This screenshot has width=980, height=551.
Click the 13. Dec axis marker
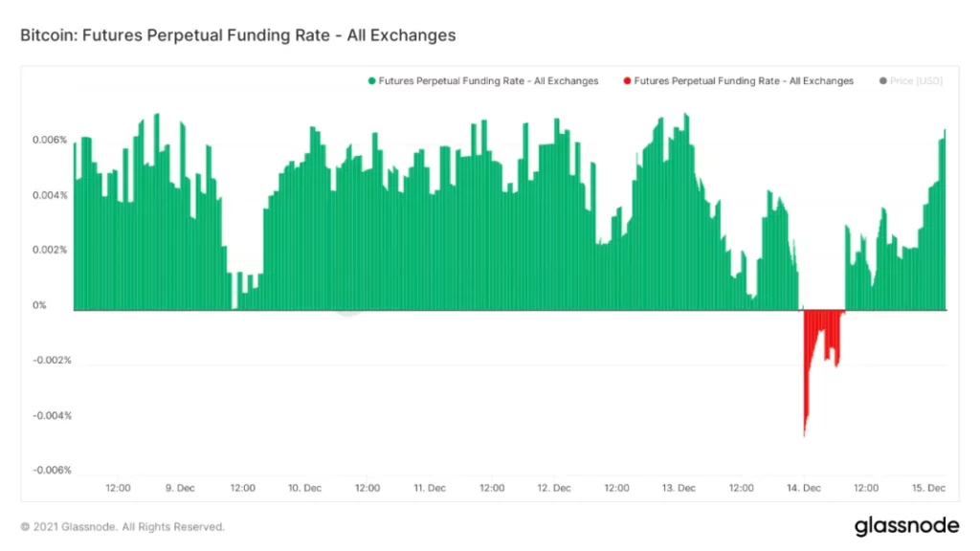679,488
